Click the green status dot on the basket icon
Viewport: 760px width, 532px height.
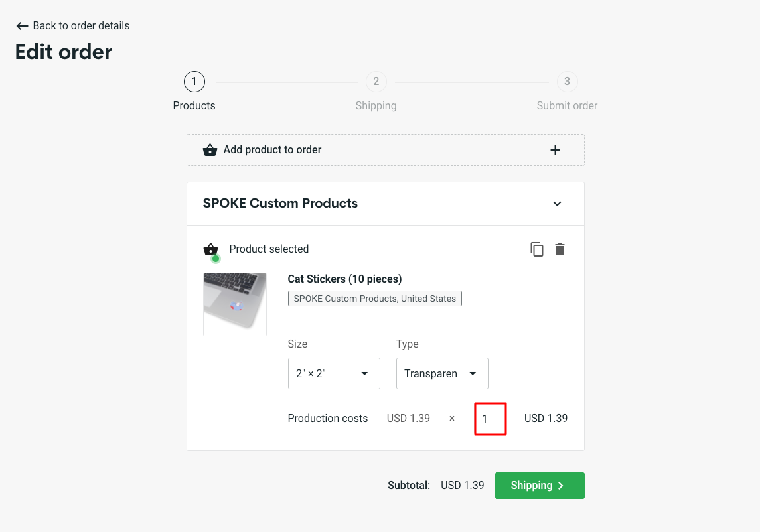tap(215, 257)
